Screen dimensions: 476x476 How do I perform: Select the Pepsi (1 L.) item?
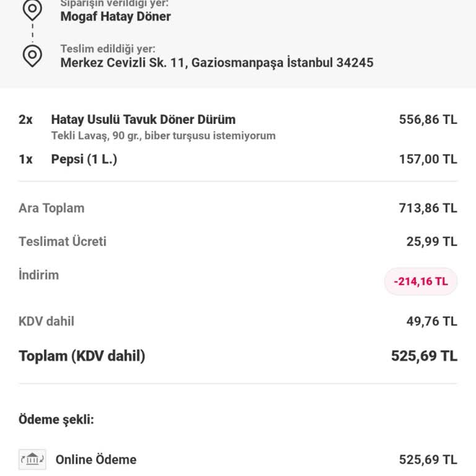(84, 159)
